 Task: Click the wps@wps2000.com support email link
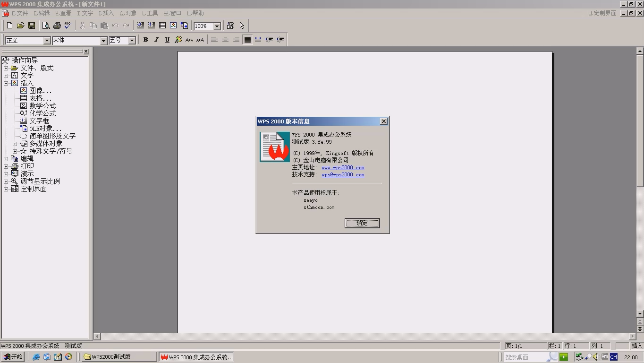pos(343,174)
